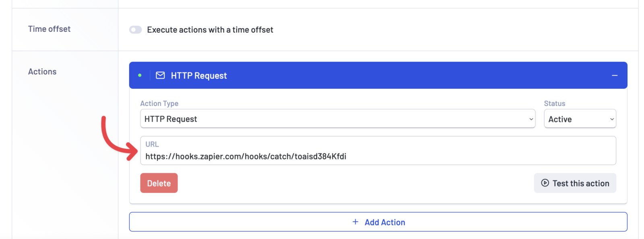Click the green status dot on HTTP Request
Screen dimensions: 644x239
click(140, 75)
